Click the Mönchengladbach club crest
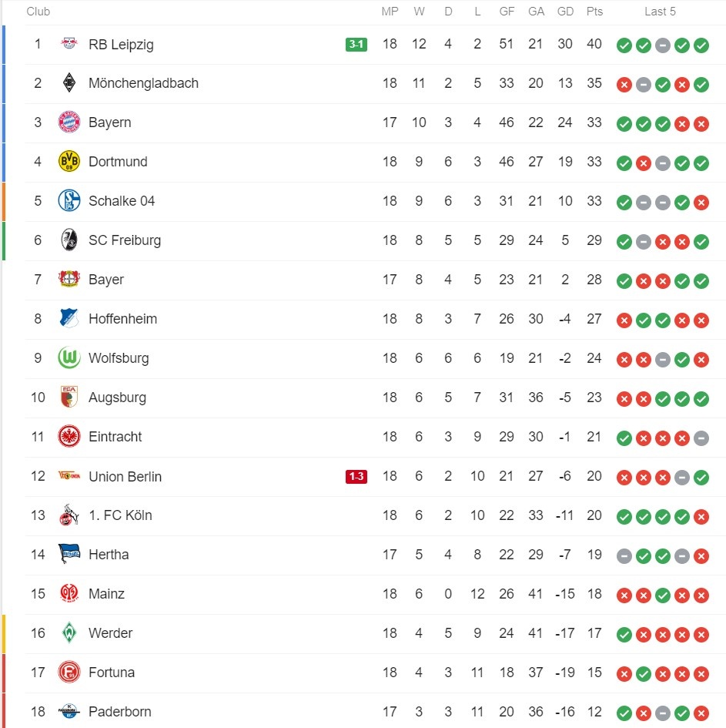 (69, 83)
